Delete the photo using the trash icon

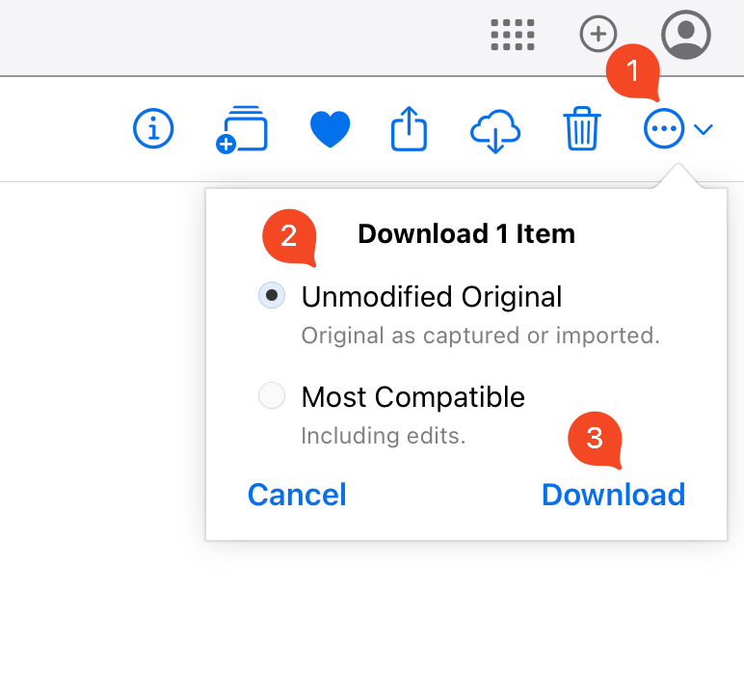pyautogui.click(x=582, y=128)
